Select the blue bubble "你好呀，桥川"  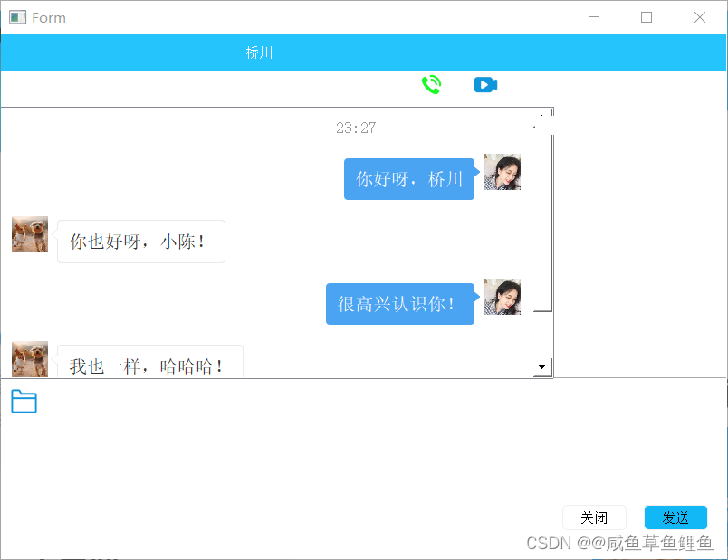point(409,179)
